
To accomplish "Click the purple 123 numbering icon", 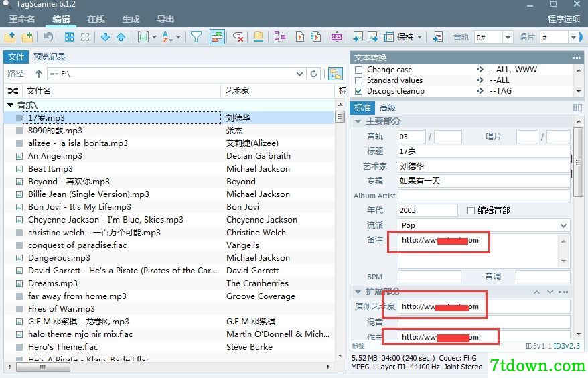I will (336, 37).
